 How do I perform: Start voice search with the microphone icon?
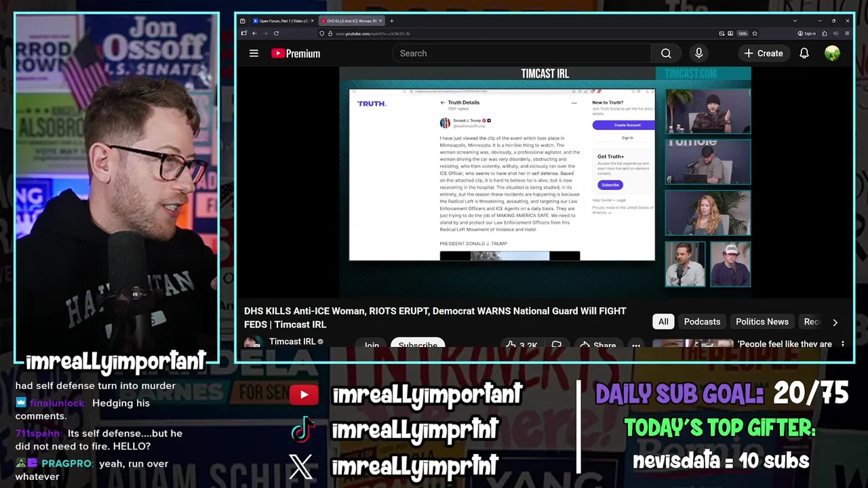699,54
